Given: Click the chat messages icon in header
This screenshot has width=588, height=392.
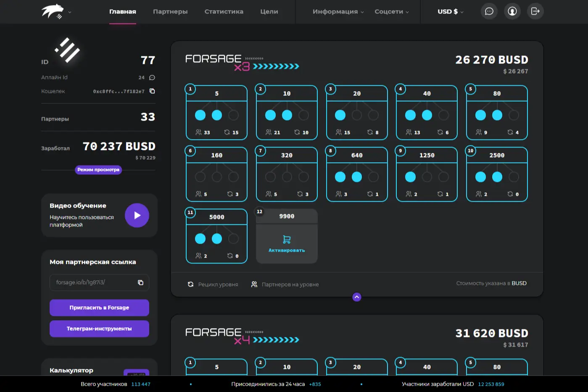Looking at the screenshot, I should pyautogui.click(x=489, y=11).
